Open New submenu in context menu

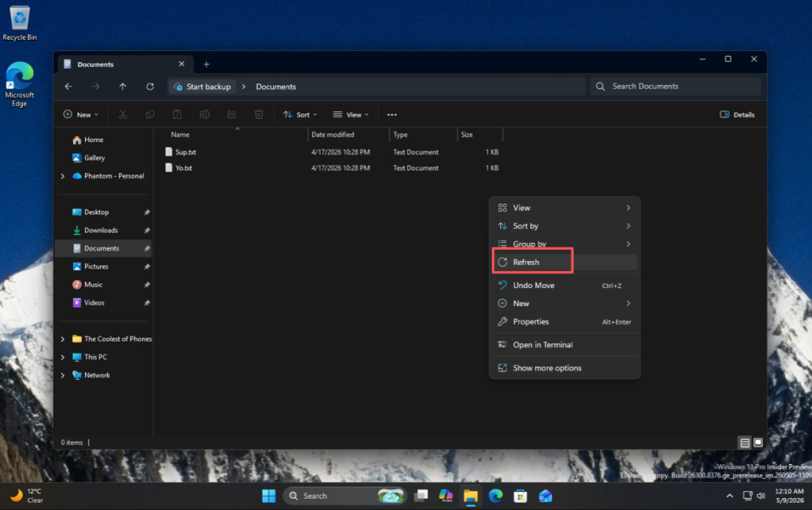[565, 304]
